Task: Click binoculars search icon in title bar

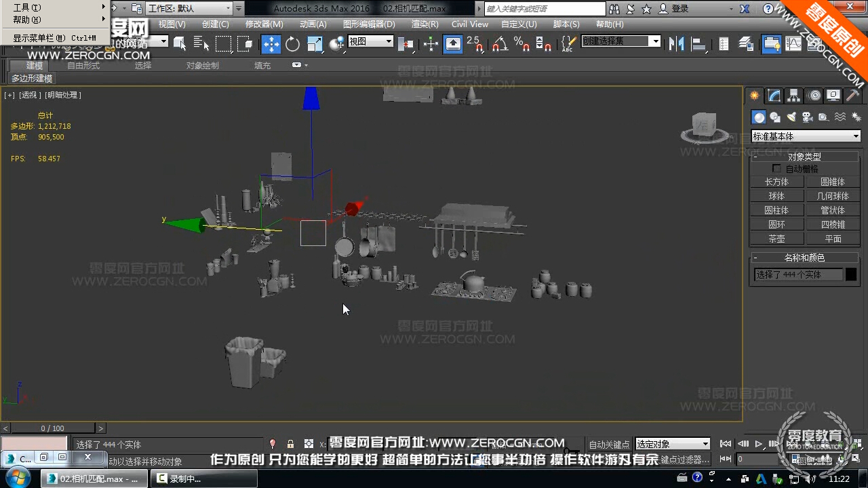Action: [614, 9]
